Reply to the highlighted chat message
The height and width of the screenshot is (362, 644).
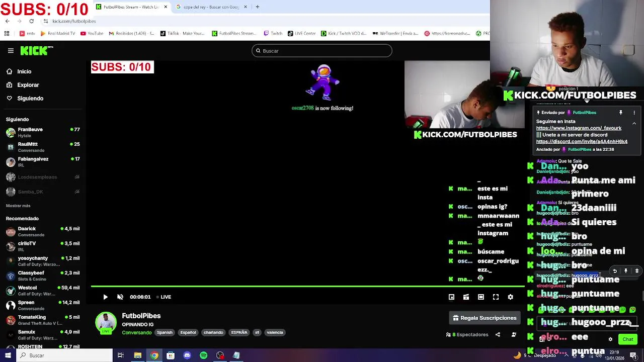(615, 271)
